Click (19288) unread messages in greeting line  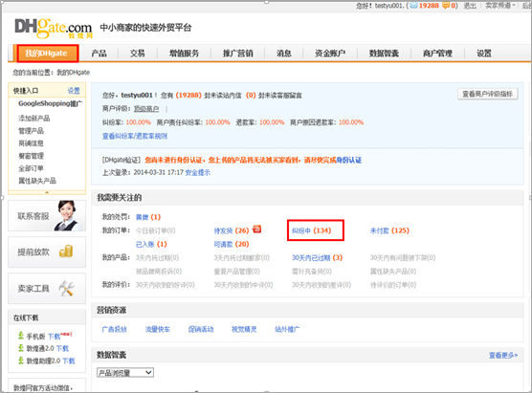188,96
